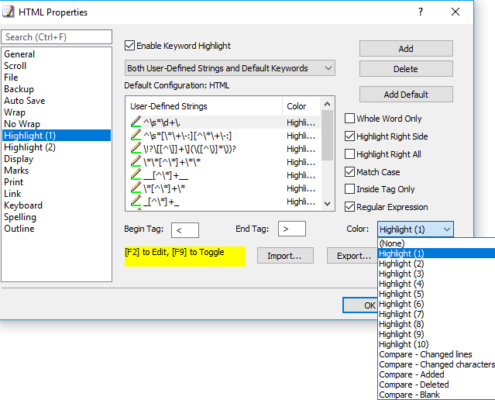
Task: Click the pencil icon beside \*\*[^\*]+\*\* string
Action: click(x=136, y=162)
